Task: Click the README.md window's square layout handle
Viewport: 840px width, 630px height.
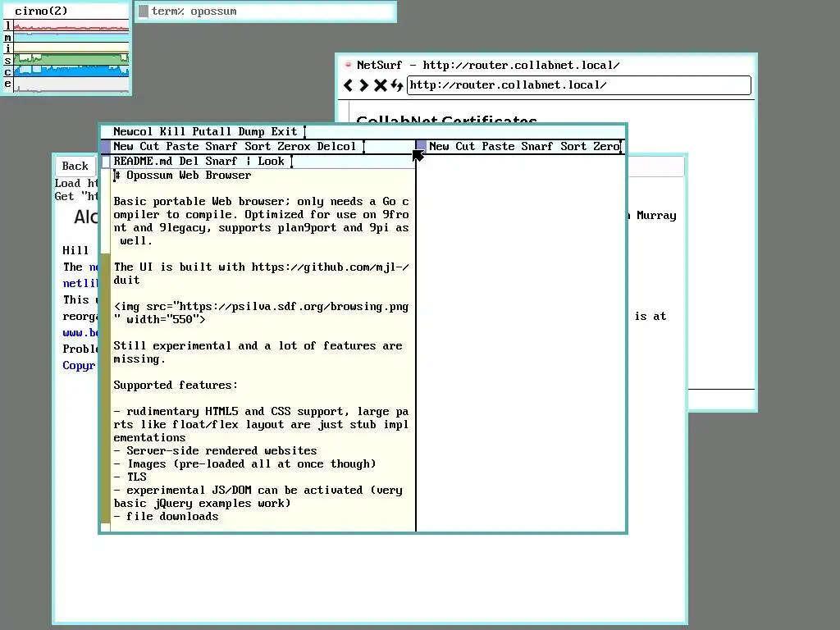Action: coord(106,162)
